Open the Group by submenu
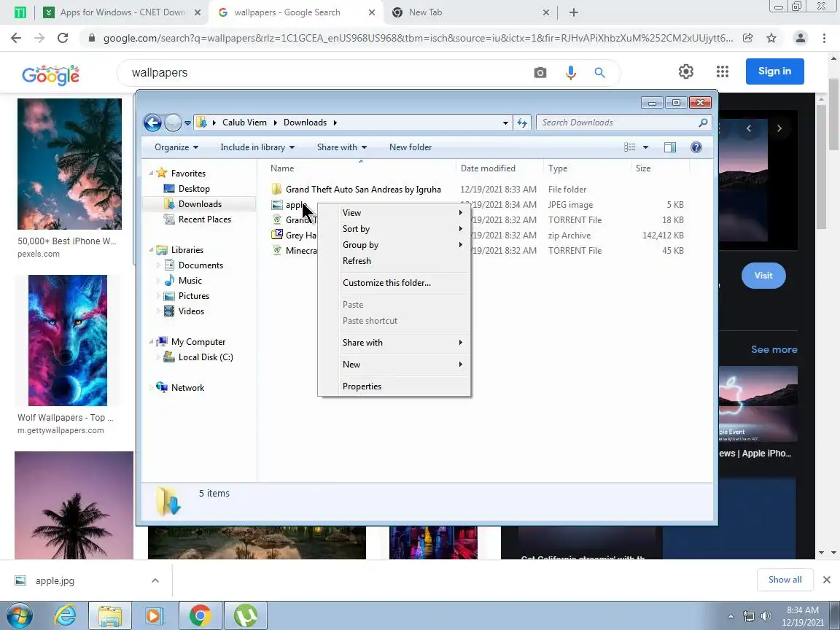 tap(394, 245)
